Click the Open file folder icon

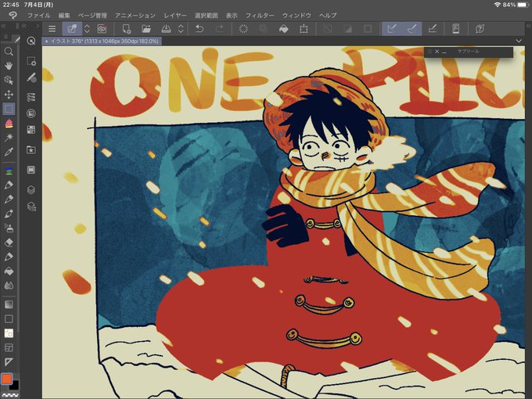(x=146, y=29)
